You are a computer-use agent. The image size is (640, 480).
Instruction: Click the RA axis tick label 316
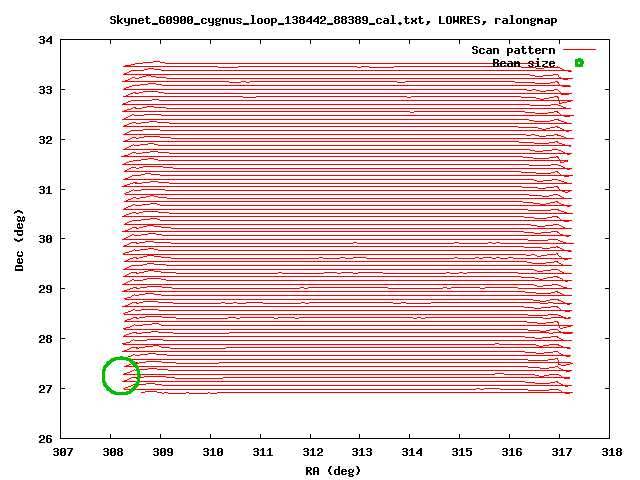pyautogui.click(x=512, y=452)
